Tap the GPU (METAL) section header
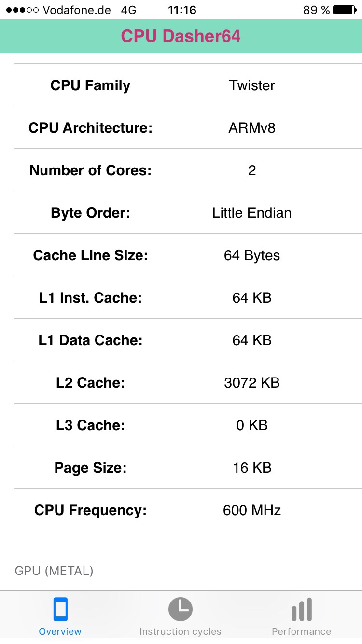 [54, 571]
